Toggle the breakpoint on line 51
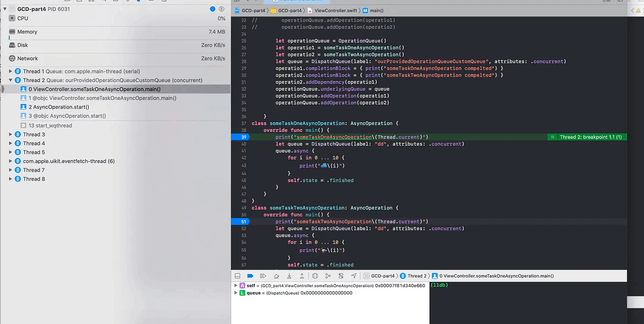Screen dimensions: 644x324 [241, 221]
